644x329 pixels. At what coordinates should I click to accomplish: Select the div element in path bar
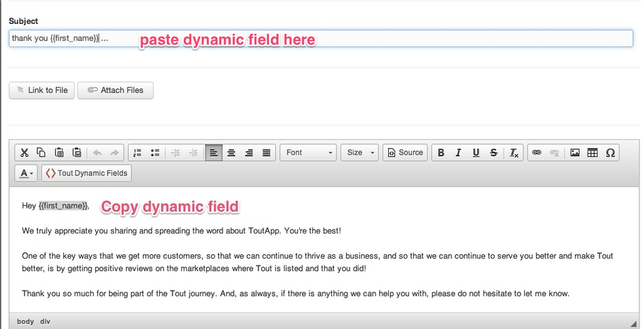point(45,321)
